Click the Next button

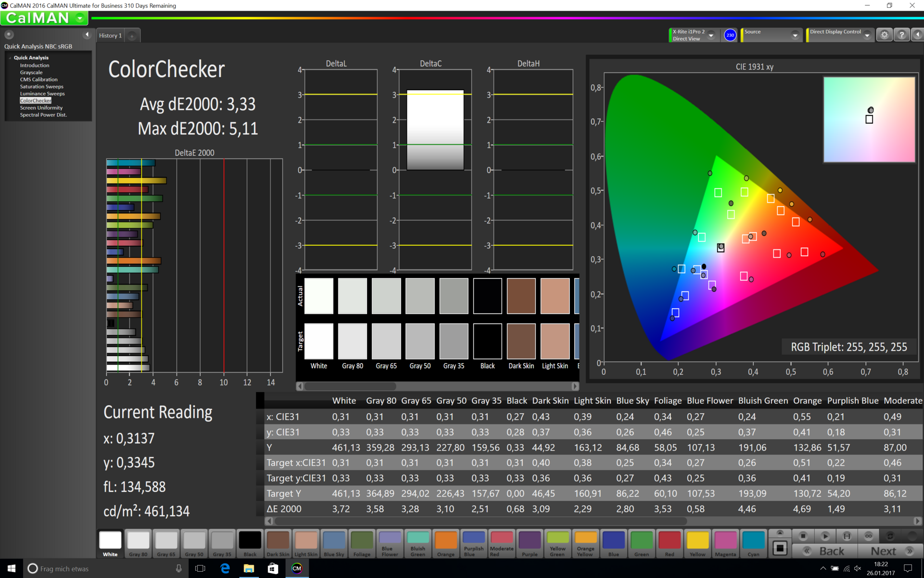coord(884,551)
